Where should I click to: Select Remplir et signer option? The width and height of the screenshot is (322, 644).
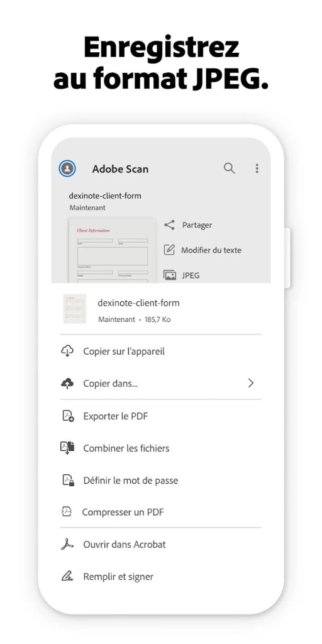[x=161, y=576]
